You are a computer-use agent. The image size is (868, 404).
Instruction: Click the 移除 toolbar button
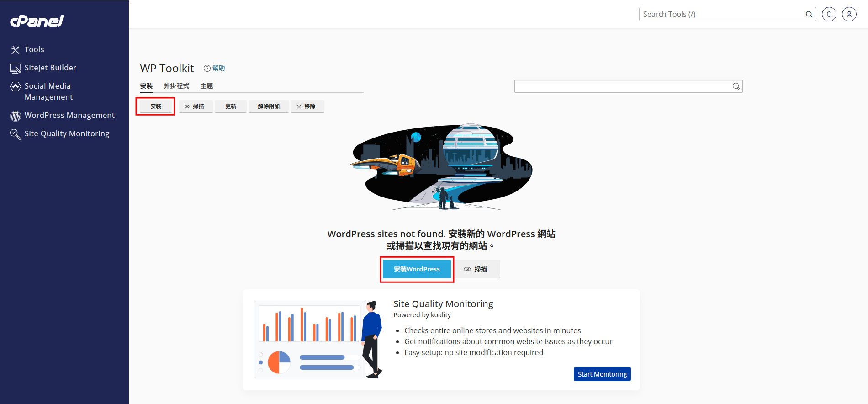307,106
